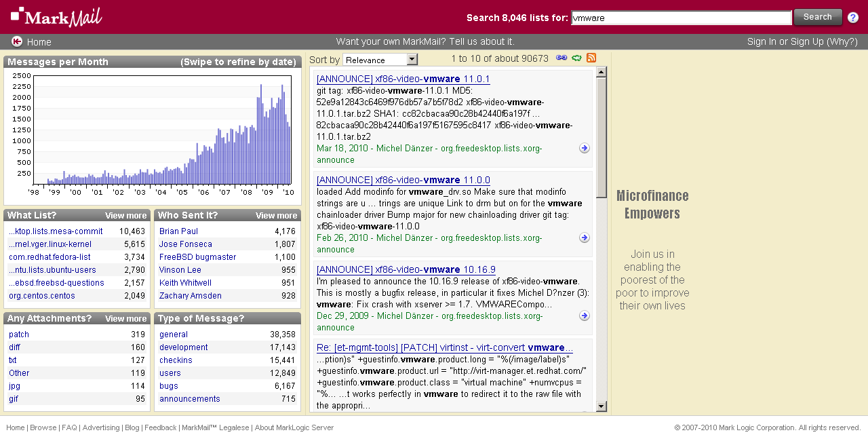Filter by development message type
The width and height of the screenshot is (868, 439).
184,347
